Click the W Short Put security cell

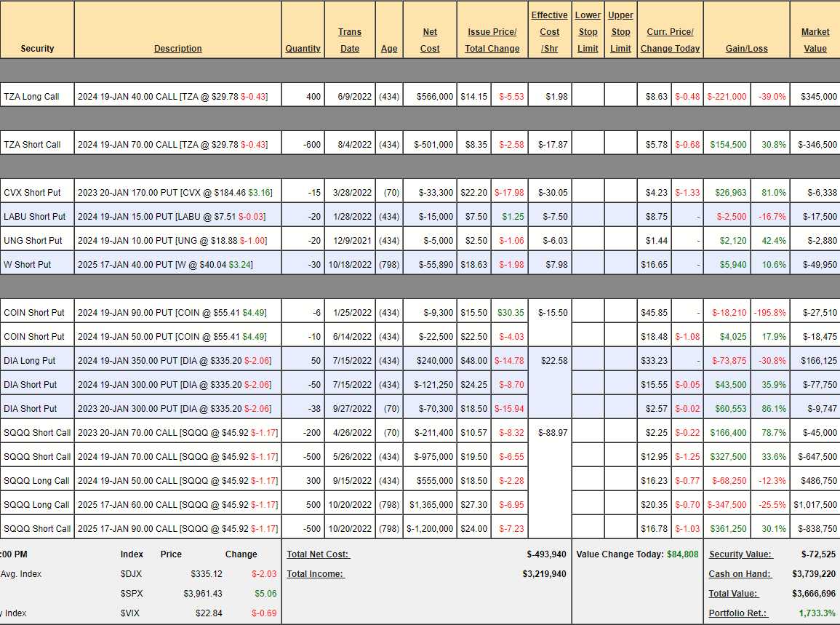[28, 265]
